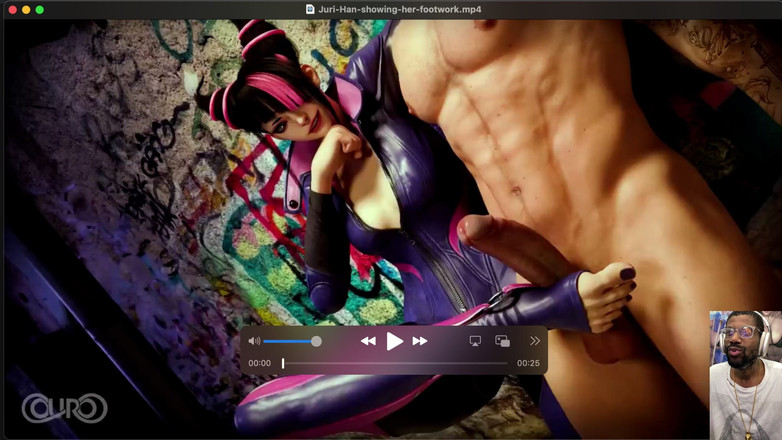Enable picture-in-picture mode icon
Screen dimensions: 782x440
pos(502,341)
